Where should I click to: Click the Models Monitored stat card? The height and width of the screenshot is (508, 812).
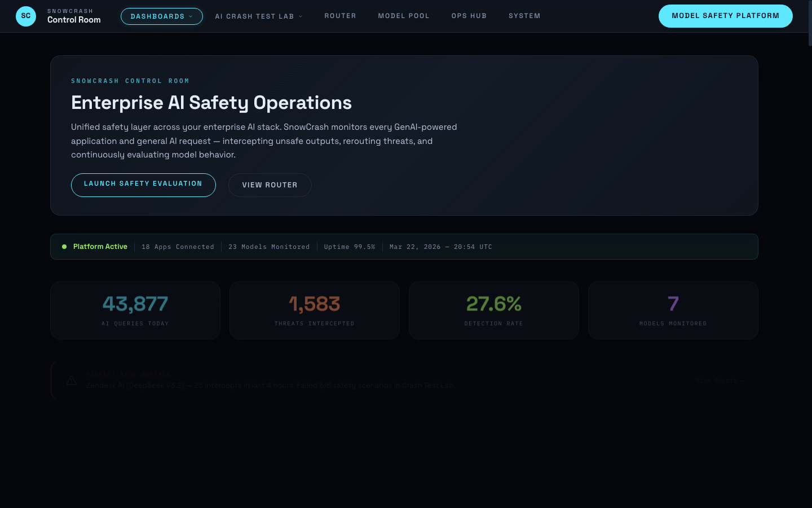[673, 310]
